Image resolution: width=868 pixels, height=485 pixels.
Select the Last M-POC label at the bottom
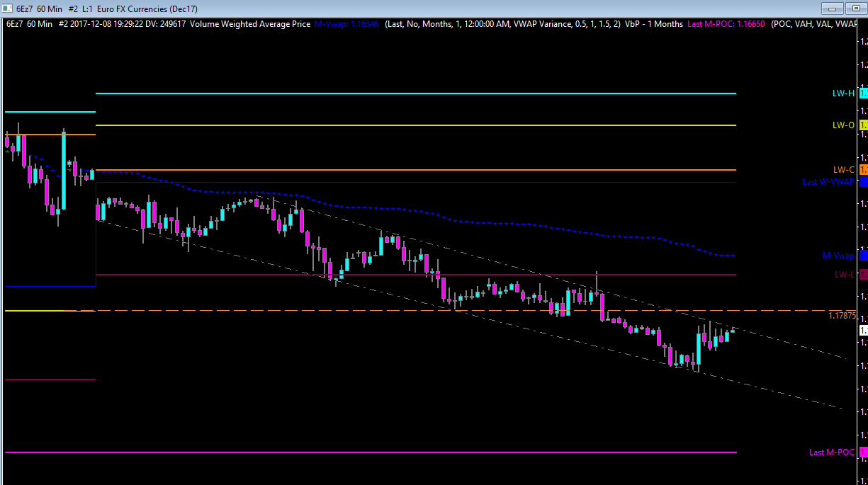[832, 452]
